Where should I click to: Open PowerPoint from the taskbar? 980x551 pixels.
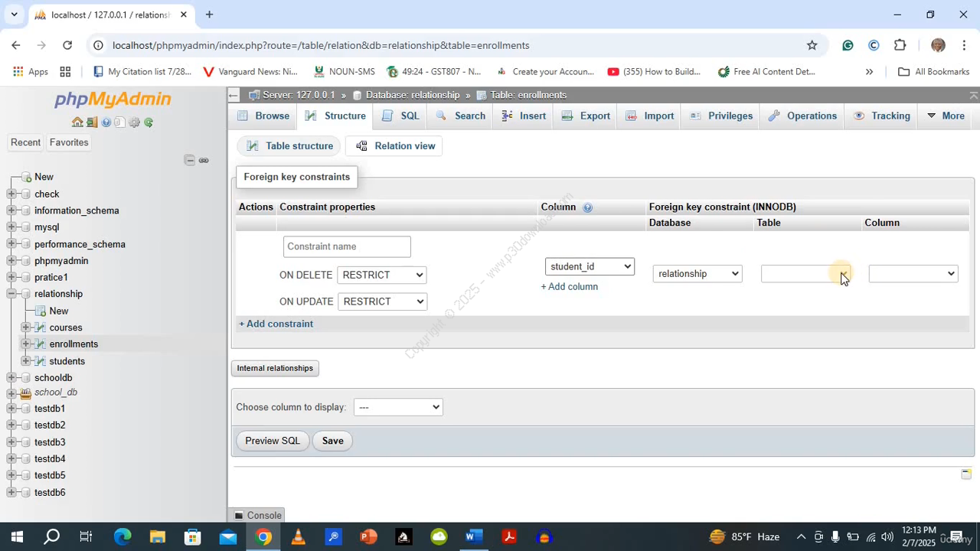coord(368,537)
